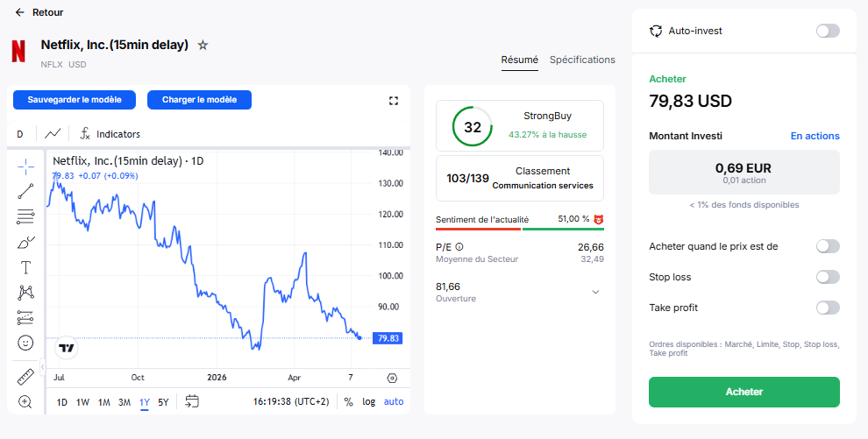The width and height of the screenshot is (868, 439).
Task: Click the 79,83 USD buy price
Action: (x=690, y=101)
